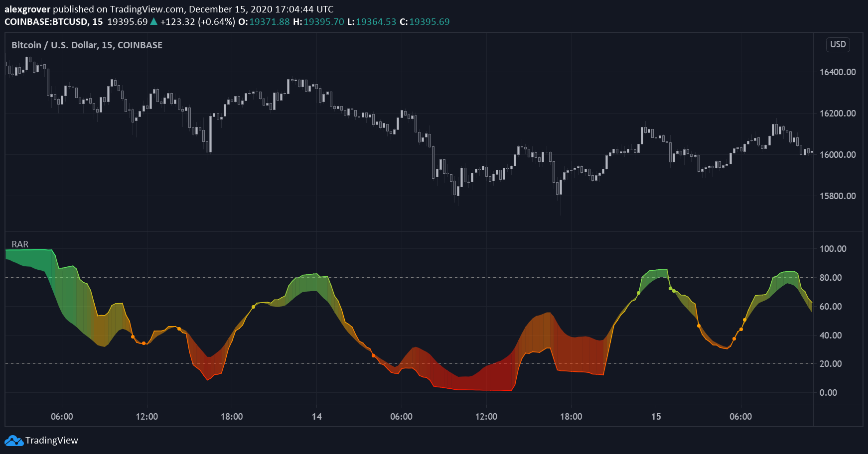Click the 16200.00 price axis label
Viewport: 868px width, 454px height.
click(x=838, y=113)
